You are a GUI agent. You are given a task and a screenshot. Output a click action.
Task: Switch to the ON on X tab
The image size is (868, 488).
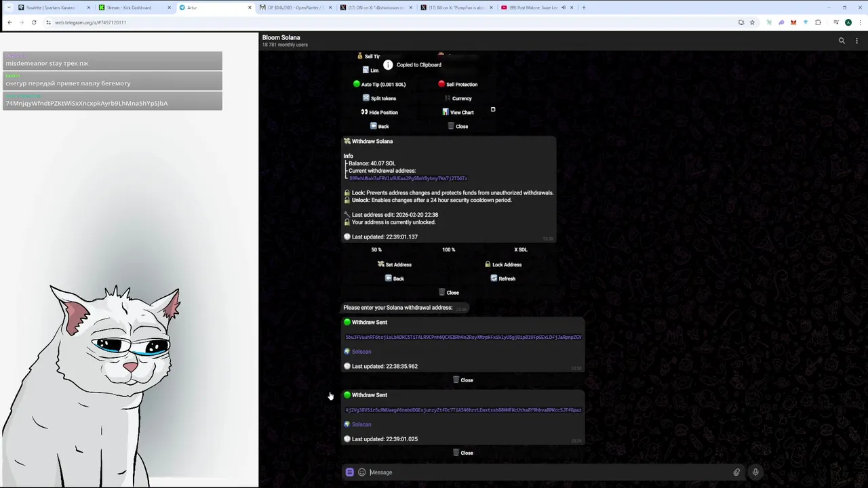375,7
